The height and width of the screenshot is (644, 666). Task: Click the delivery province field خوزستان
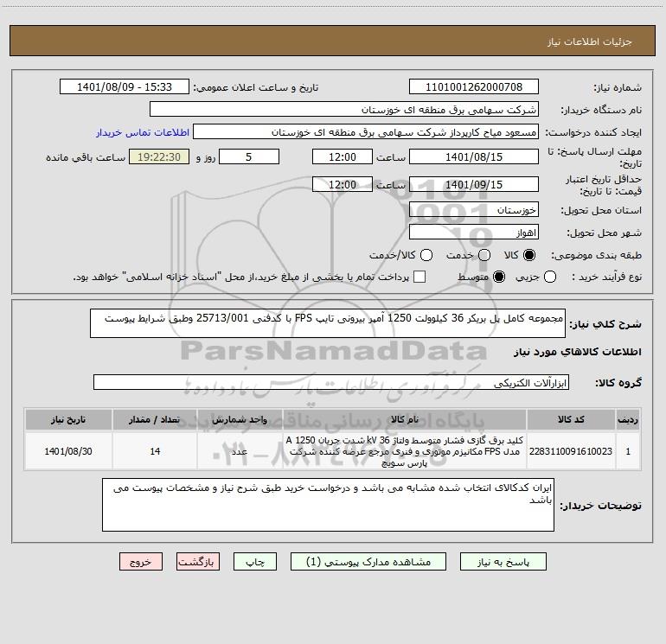(x=474, y=210)
